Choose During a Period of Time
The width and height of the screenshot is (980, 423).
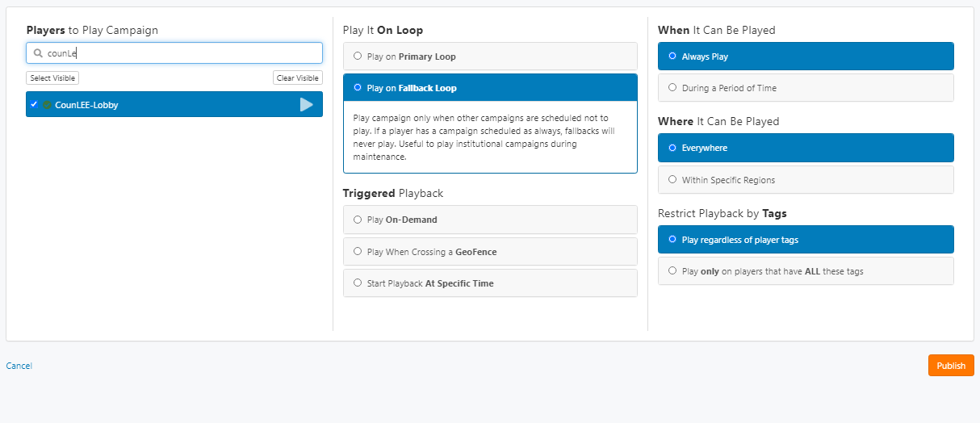(806, 88)
